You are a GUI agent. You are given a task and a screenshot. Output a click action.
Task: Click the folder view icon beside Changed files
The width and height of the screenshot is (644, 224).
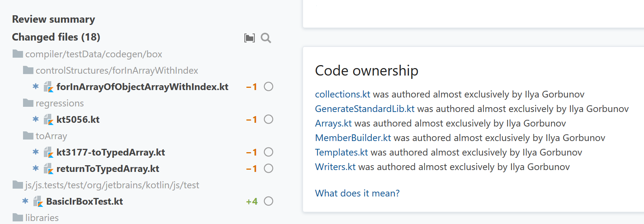pos(249,38)
